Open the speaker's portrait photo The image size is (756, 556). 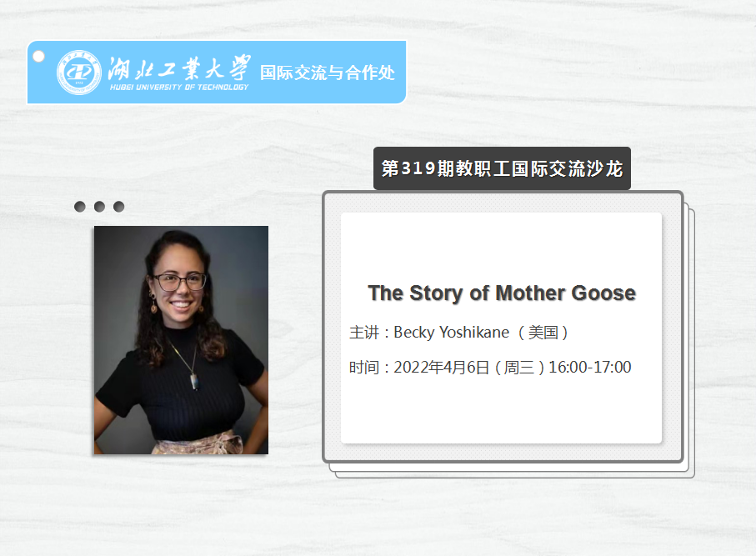181,340
